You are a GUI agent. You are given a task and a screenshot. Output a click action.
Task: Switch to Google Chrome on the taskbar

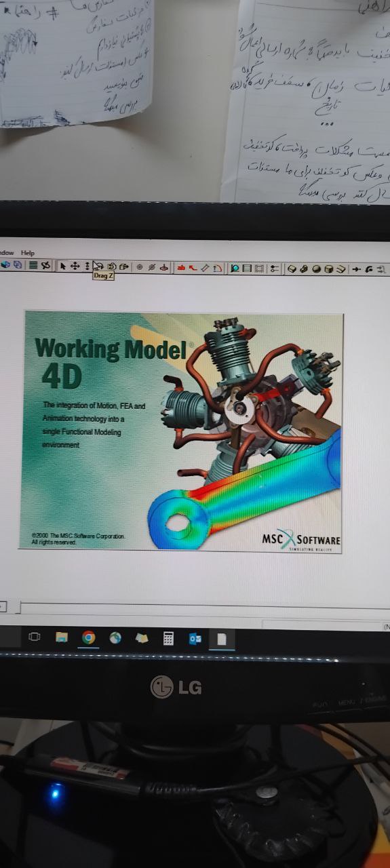pyautogui.click(x=88, y=637)
